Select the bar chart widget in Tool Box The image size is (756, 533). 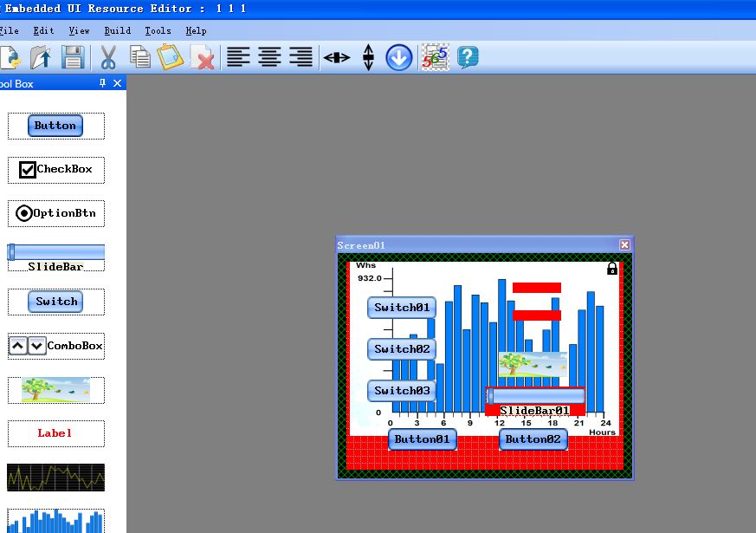click(55, 521)
